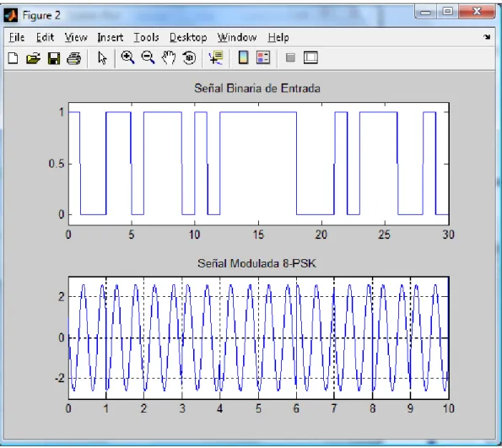Open the Window menu
Viewport: 502px width, 448px height.
(237, 37)
